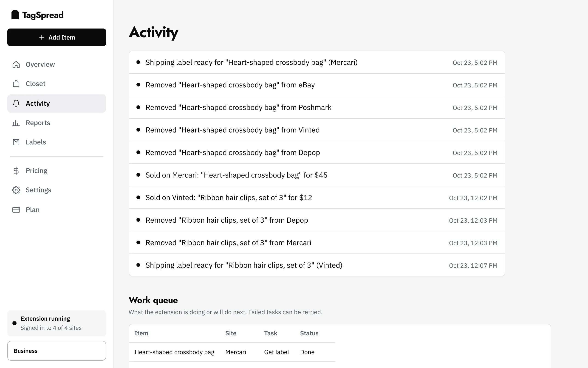Screen dimensions: 588x368
Task: Click the Task column header
Action: pos(271,333)
